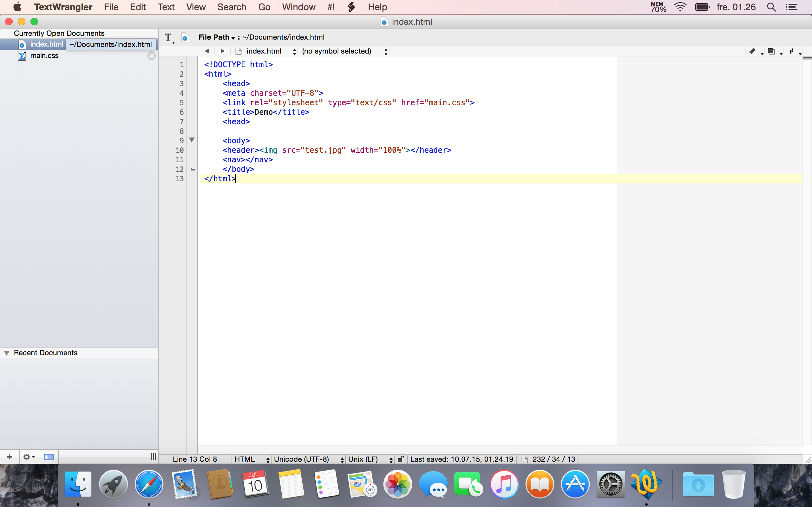Collapse the Recent Documents section

[x=6, y=353]
